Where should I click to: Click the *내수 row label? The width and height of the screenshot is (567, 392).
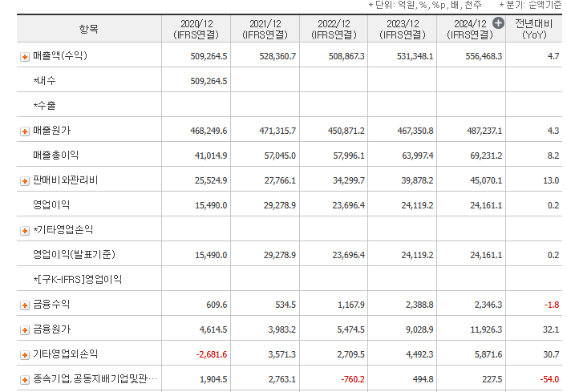pyautogui.click(x=44, y=81)
